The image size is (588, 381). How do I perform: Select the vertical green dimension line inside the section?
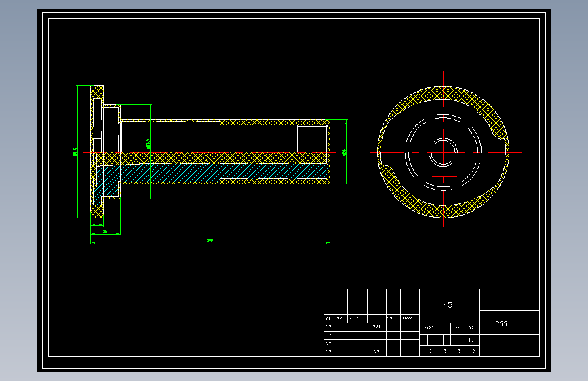pyautogui.click(x=151, y=151)
